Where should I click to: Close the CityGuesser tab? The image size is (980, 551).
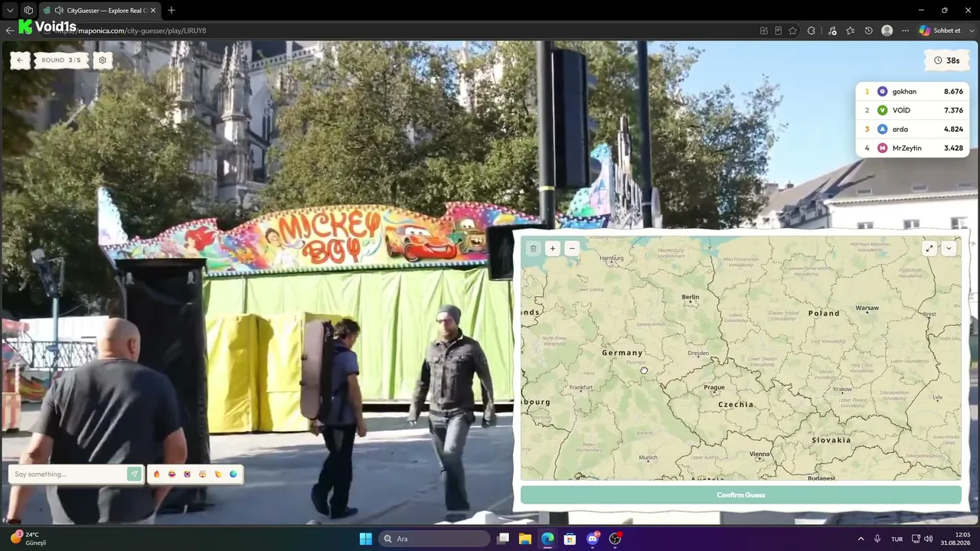pos(153,11)
